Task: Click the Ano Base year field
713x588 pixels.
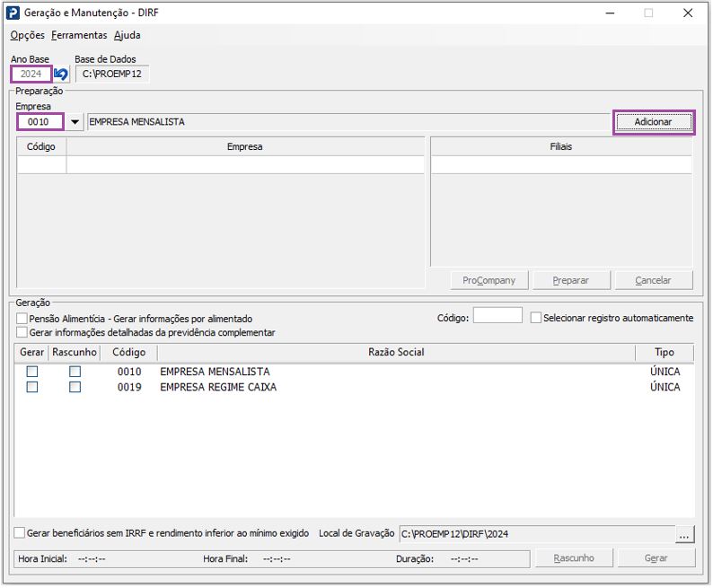Action: click(x=31, y=74)
